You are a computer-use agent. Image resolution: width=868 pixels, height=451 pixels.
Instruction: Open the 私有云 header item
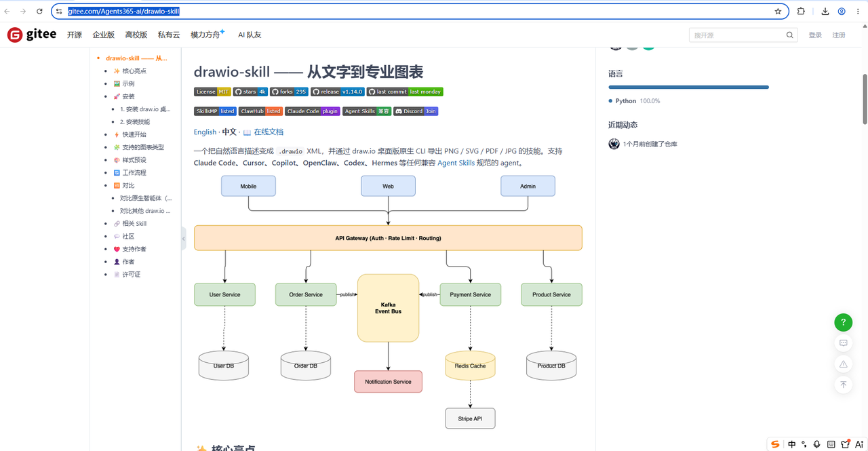coord(169,35)
